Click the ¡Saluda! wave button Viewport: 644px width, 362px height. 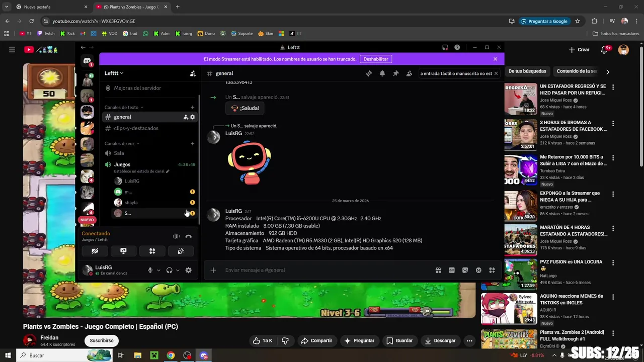click(x=245, y=108)
